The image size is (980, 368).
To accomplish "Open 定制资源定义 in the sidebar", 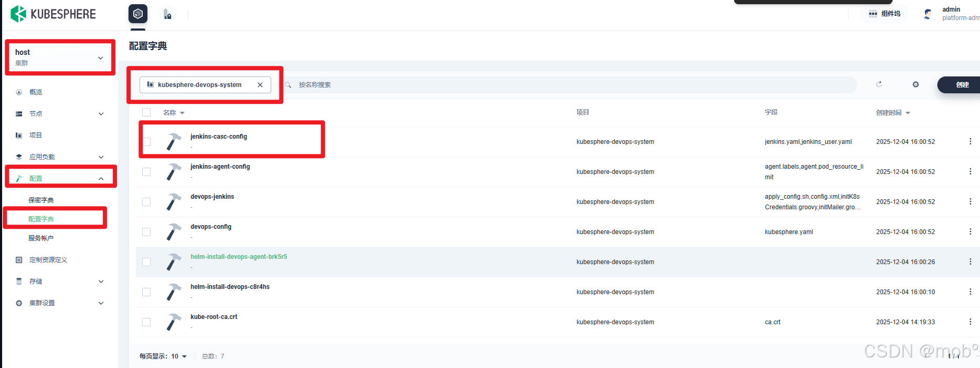I will pyautogui.click(x=48, y=260).
